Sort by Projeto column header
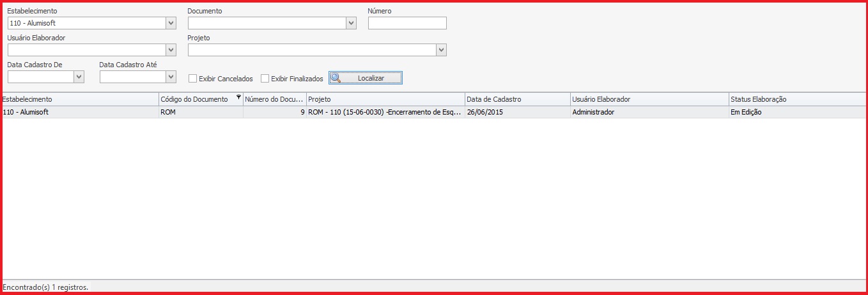 point(385,99)
